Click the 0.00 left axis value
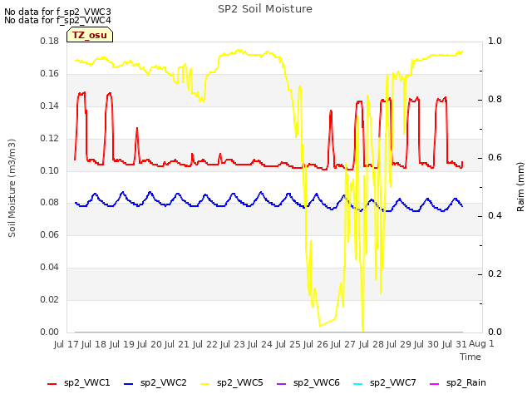The height and width of the screenshot is (399, 532). (x=50, y=332)
